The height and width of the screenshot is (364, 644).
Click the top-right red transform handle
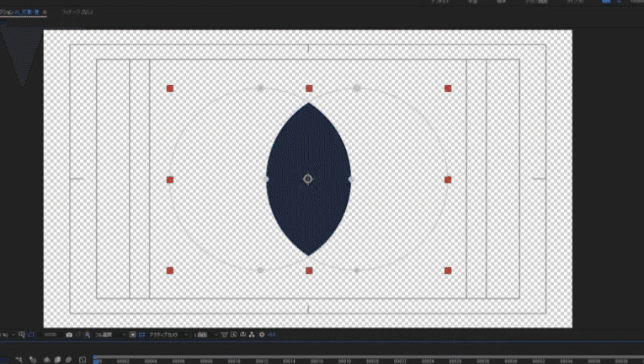[x=448, y=88]
